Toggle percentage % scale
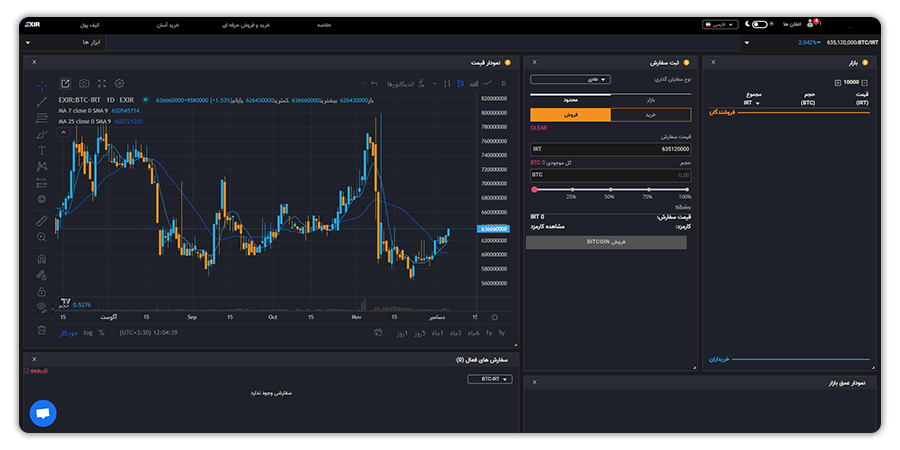Screen dimensions: 900x450 tap(101, 332)
